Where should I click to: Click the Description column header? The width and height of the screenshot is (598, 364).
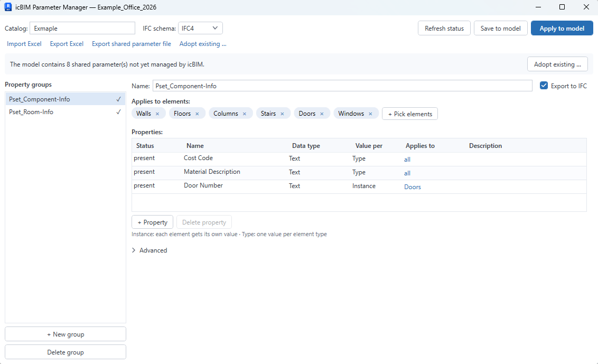485,146
